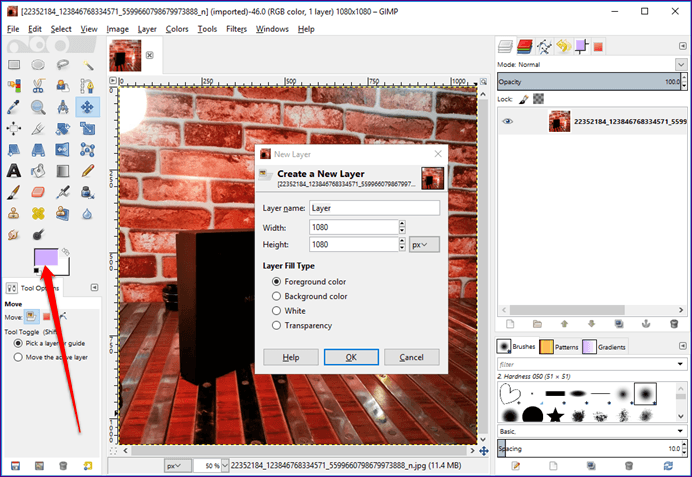Open the Filters menu
This screenshot has width=692, height=477.
point(236,29)
